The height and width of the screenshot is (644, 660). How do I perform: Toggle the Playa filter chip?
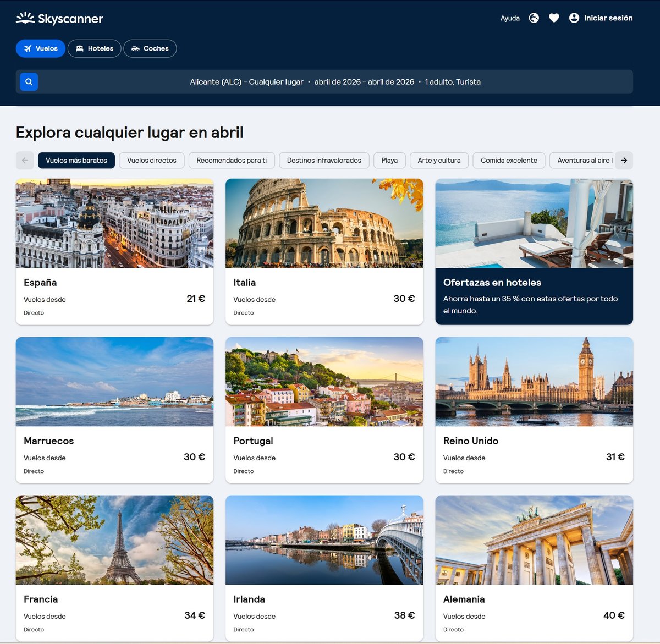(x=389, y=161)
